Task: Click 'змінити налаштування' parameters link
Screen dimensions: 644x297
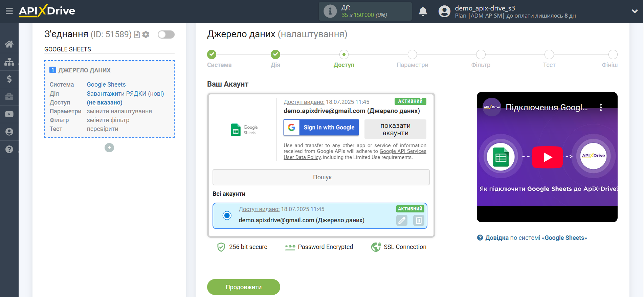Action: tap(119, 111)
